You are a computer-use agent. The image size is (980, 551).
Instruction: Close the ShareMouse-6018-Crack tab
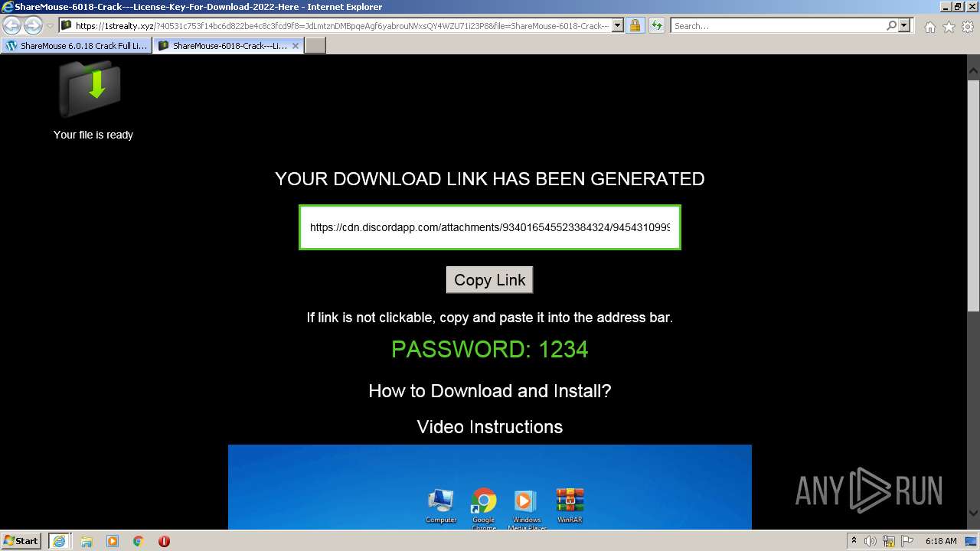pyautogui.click(x=296, y=46)
